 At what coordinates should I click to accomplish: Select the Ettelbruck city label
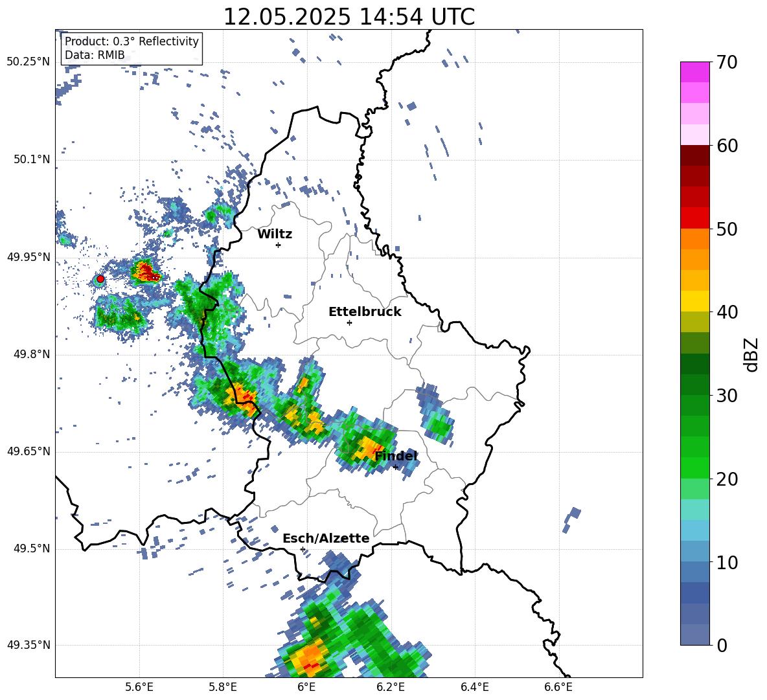coord(365,312)
